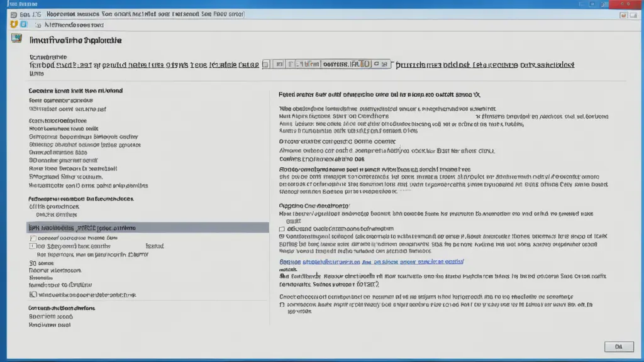Enable the empty checkbox in the right pane
The width and height of the screenshot is (644, 362).
[x=282, y=229]
